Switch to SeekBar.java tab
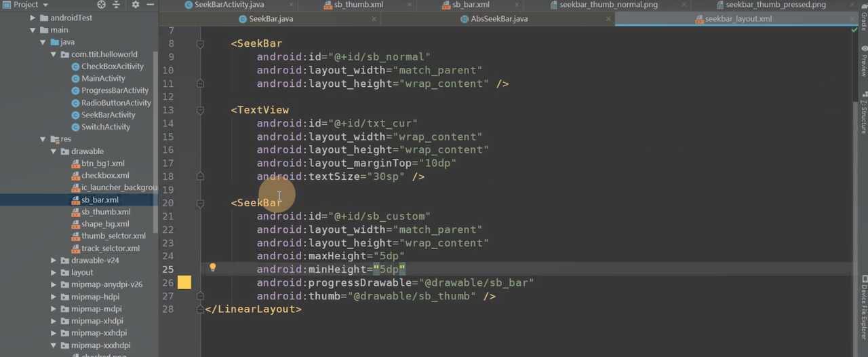This screenshot has width=868, height=357. coord(270,19)
